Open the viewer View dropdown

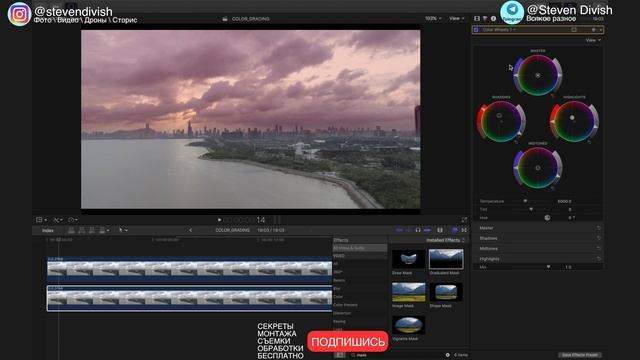(456, 18)
